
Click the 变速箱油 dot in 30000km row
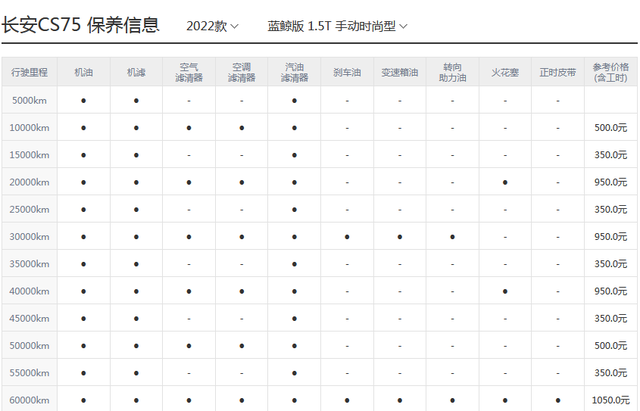click(x=400, y=237)
